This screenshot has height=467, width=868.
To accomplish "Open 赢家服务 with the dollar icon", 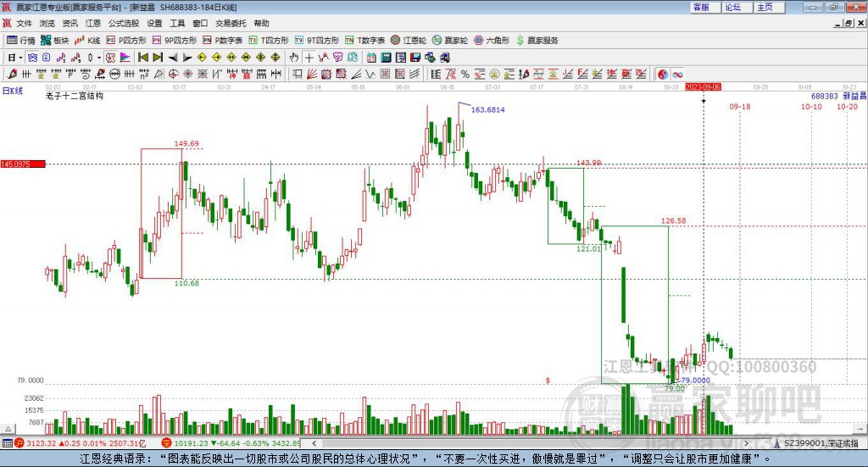I will tap(537, 41).
